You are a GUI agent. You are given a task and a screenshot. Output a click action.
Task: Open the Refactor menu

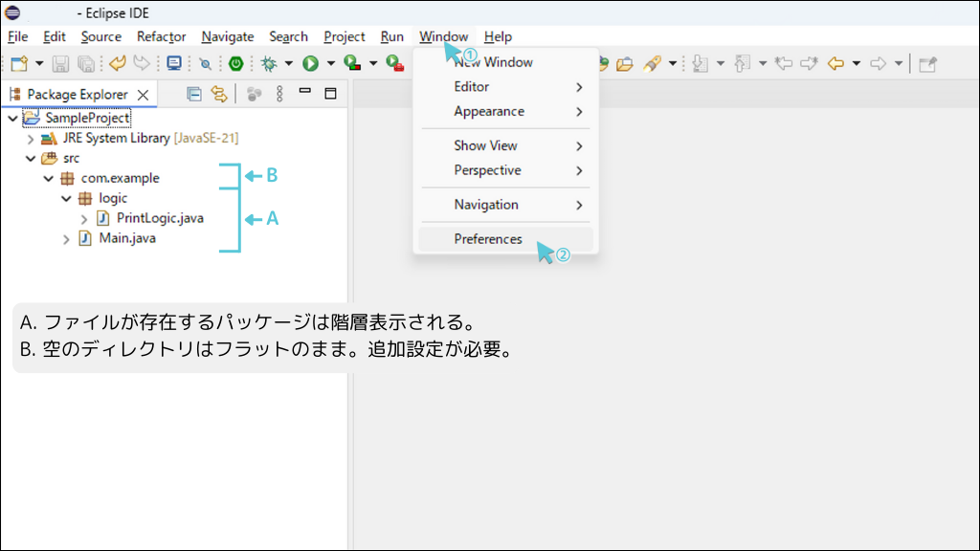161,36
